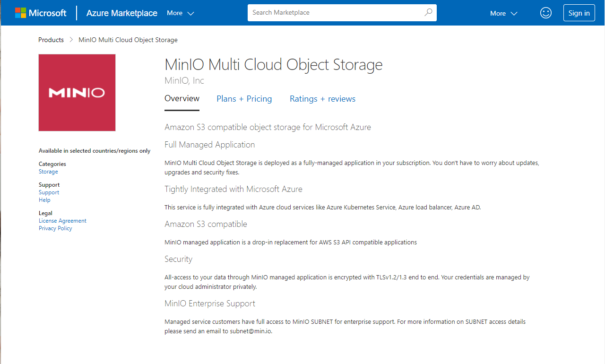This screenshot has height=364, width=605.
Task: Click the Microsoft logo
Action: click(x=41, y=13)
